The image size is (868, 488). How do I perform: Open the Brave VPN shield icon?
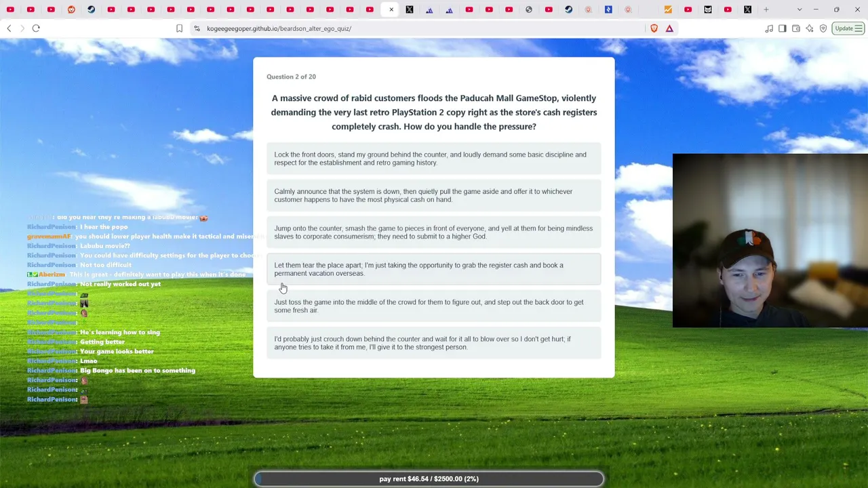(823, 28)
